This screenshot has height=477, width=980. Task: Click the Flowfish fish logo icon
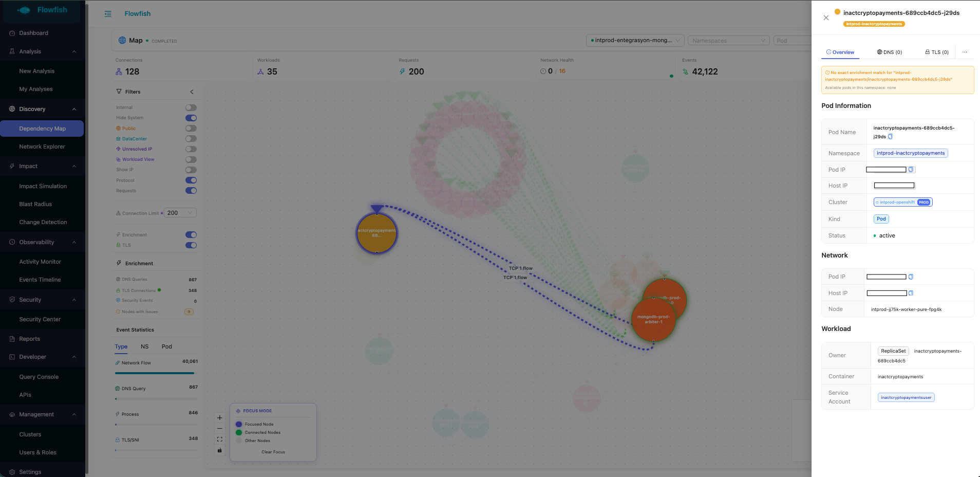point(24,10)
